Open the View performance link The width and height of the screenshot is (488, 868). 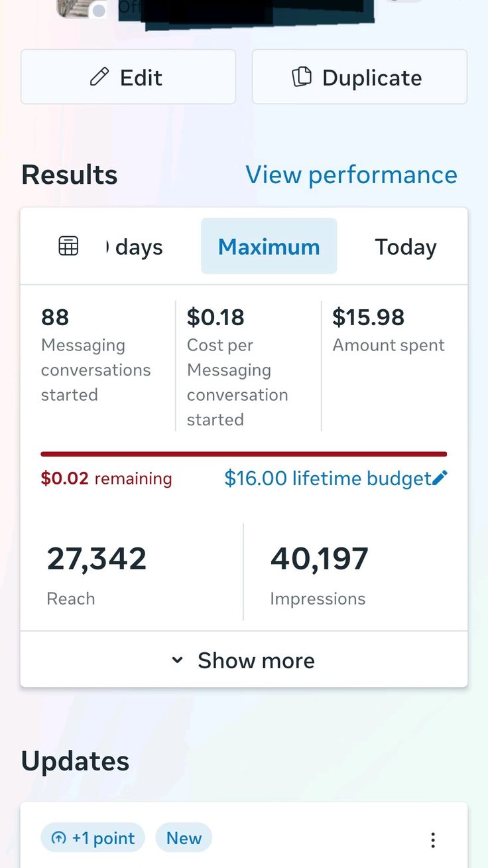coord(351,175)
